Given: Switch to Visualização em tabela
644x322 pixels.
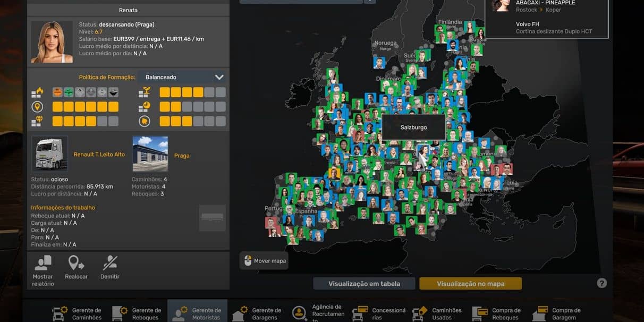Looking at the screenshot, I should 364,284.
